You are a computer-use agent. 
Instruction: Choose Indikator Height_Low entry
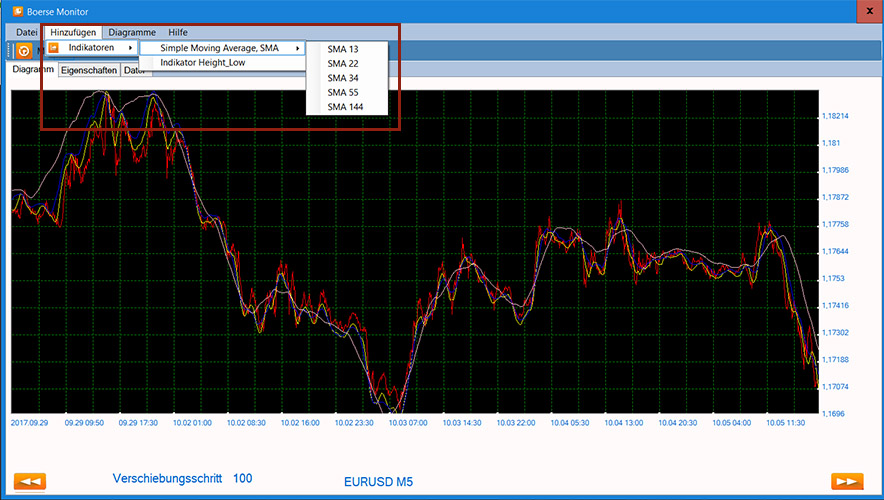pyautogui.click(x=203, y=62)
